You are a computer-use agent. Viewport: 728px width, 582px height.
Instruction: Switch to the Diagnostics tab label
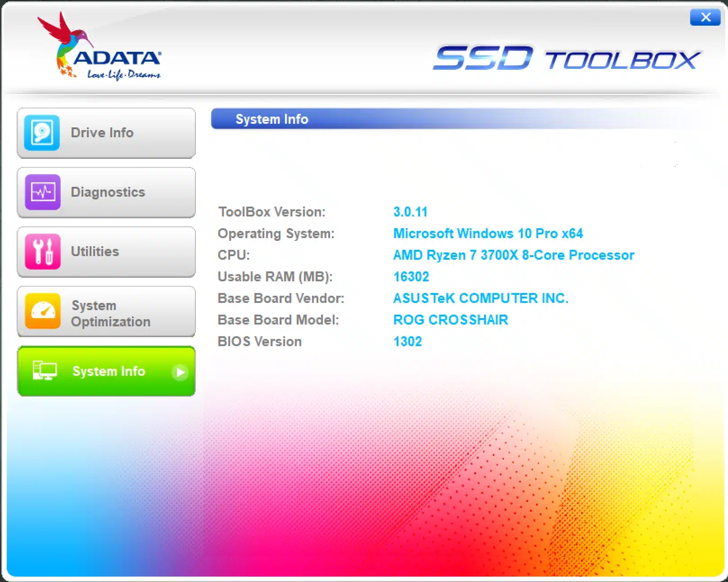click(108, 192)
